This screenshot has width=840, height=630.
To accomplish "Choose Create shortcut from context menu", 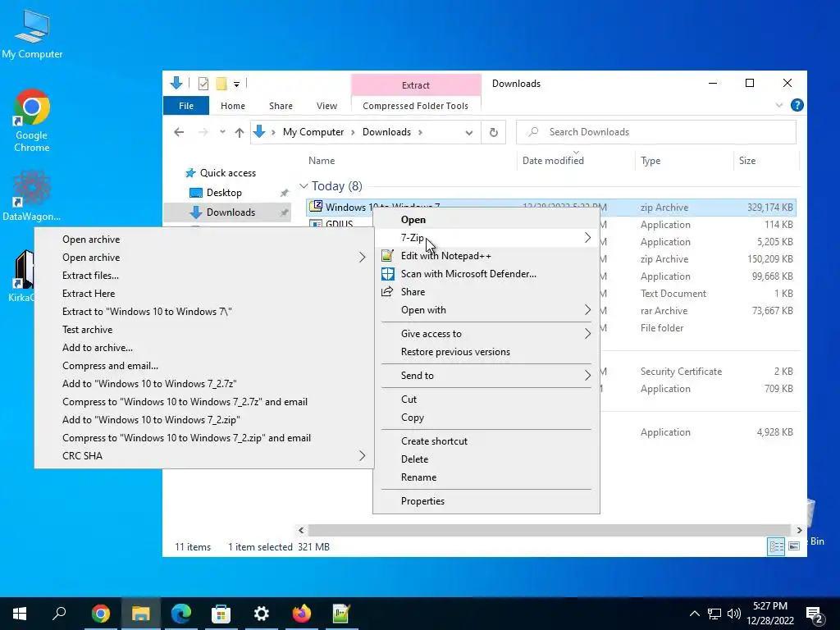I will [486, 441].
